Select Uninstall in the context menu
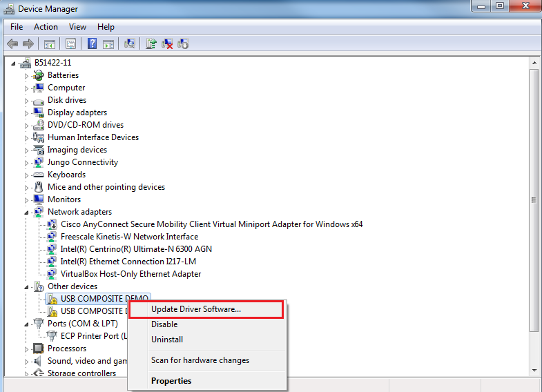The image size is (542, 392). pyautogui.click(x=166, y=340)
